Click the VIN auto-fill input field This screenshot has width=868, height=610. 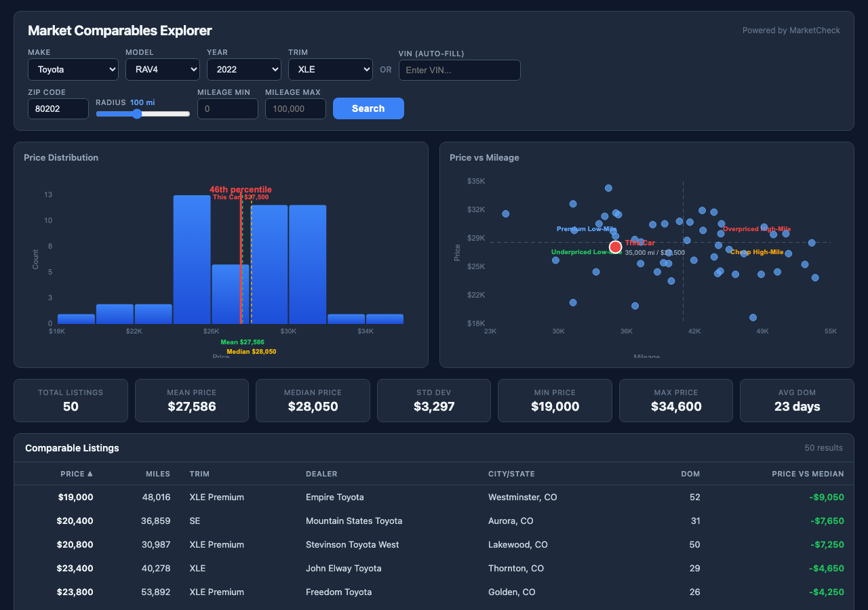pos(459,70)
